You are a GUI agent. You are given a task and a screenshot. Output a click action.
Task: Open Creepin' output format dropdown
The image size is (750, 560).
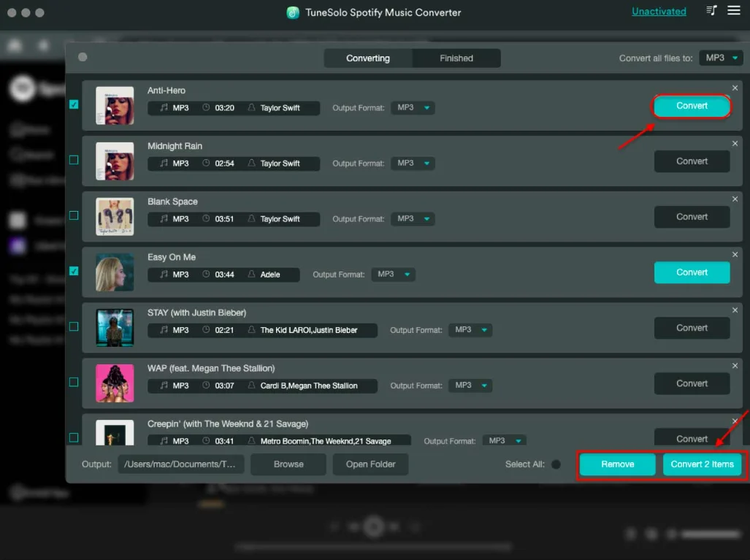(x=504, y=440)
